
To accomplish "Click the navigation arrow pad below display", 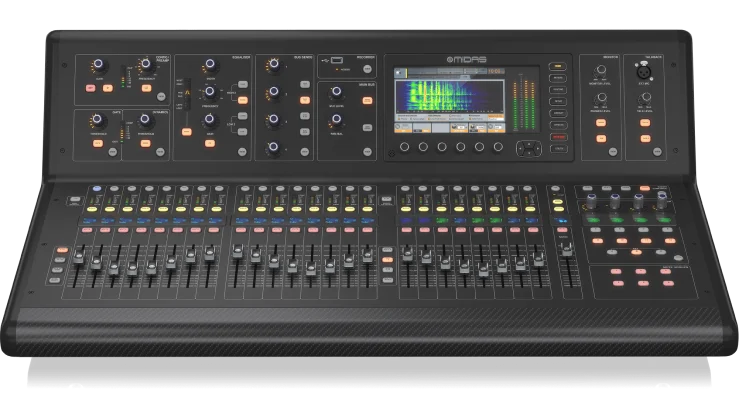I will click(x=529, y=149).
